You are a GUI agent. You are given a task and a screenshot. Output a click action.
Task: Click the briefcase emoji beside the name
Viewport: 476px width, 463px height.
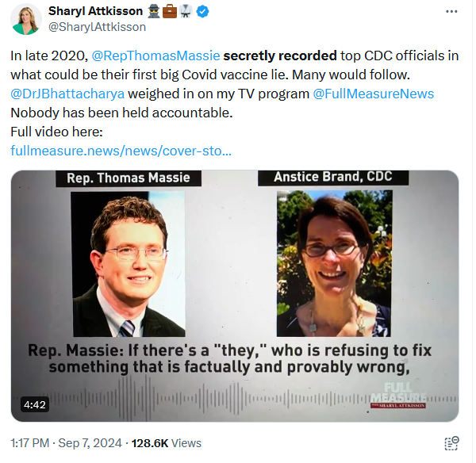click(170, 12)
